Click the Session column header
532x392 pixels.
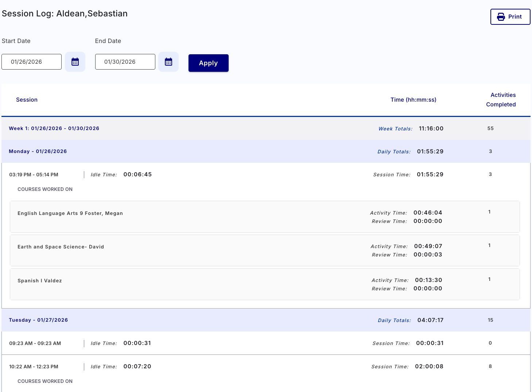(x=27, y=100)
